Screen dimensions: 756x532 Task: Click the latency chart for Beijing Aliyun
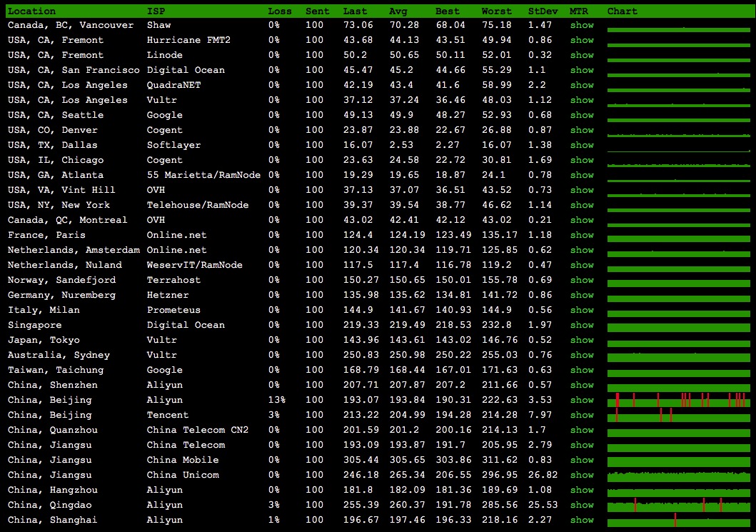click(x=679, y=400)
